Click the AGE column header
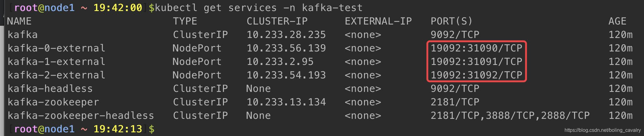This screenshot has width=644, height=136. coord(617,21)
